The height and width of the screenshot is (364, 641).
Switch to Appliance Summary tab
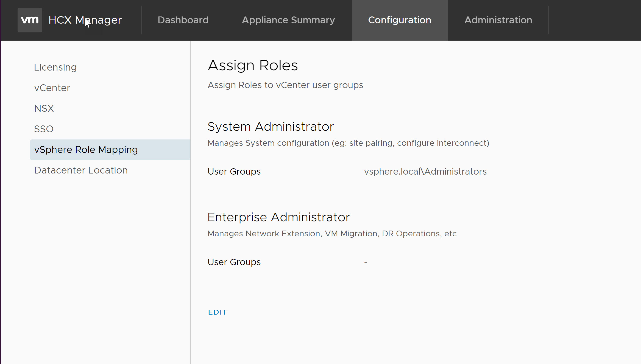(288, 20)
